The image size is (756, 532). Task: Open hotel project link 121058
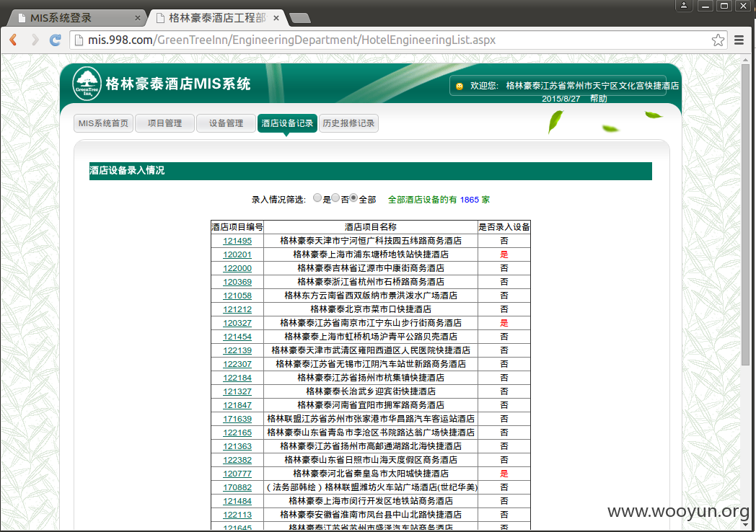tap(237, 296)
